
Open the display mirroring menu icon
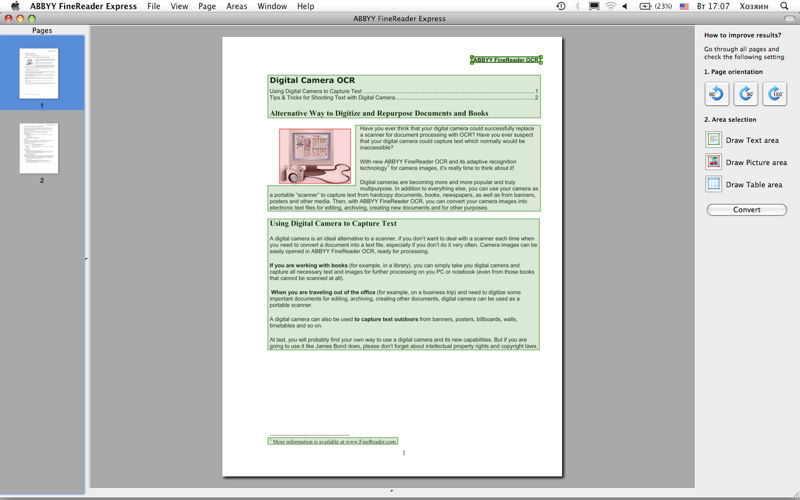[594, 6]
